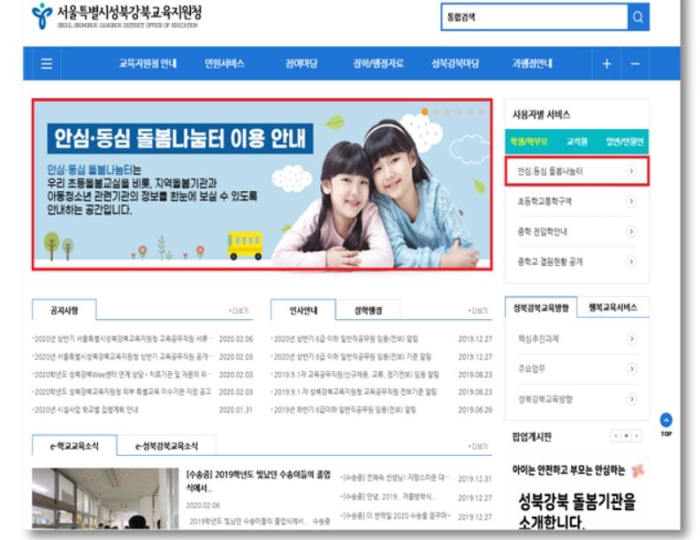This screenshot has width=700, height=540.
Task: Click 더보기 link beside 공지사항
Action: tap(239, 310)
